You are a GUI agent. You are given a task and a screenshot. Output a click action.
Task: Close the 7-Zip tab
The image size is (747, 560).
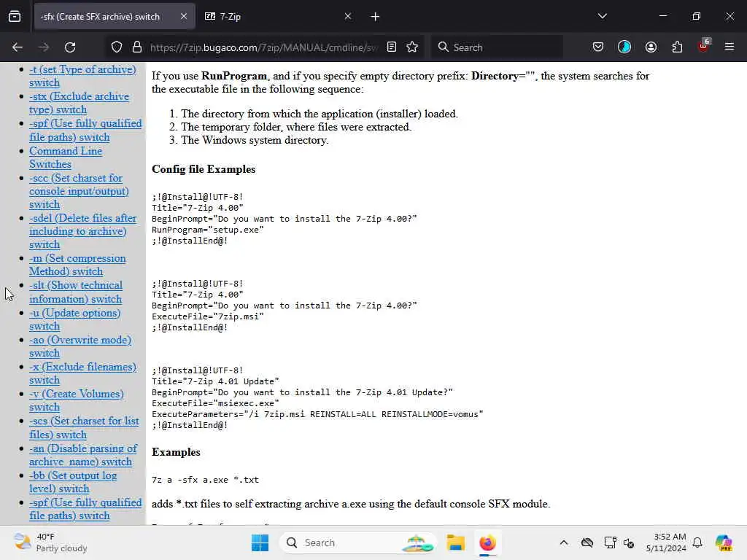(348, 17)
